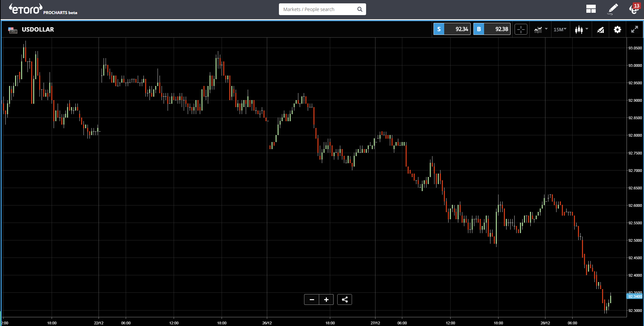Open chart settings gear
The height and width of the screenshot is (326, 644).
coord(618,30)
